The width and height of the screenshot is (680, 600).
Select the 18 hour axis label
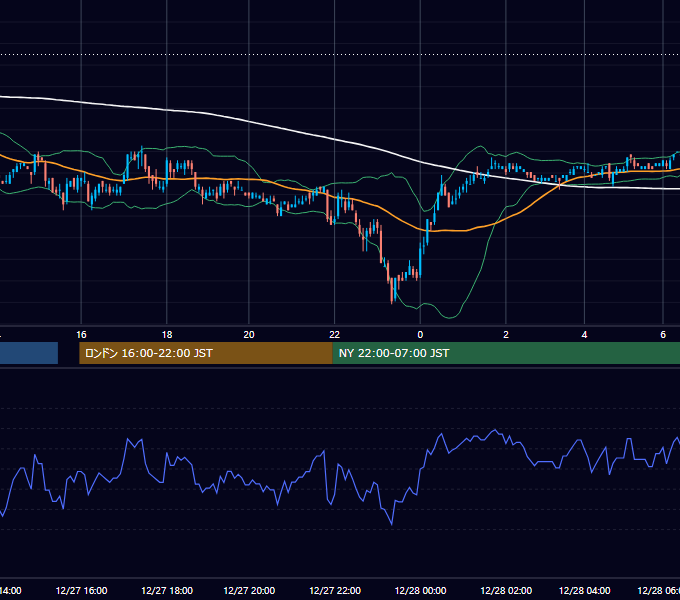167,335
